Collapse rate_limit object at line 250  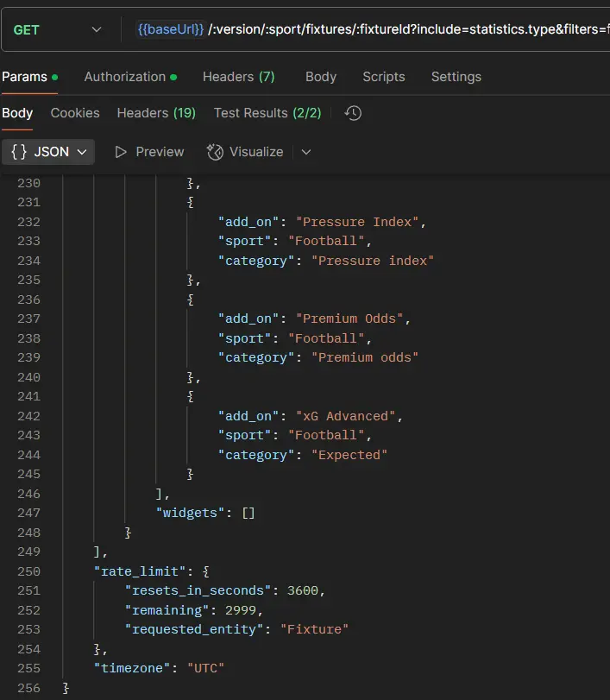(x=205, y=571)
